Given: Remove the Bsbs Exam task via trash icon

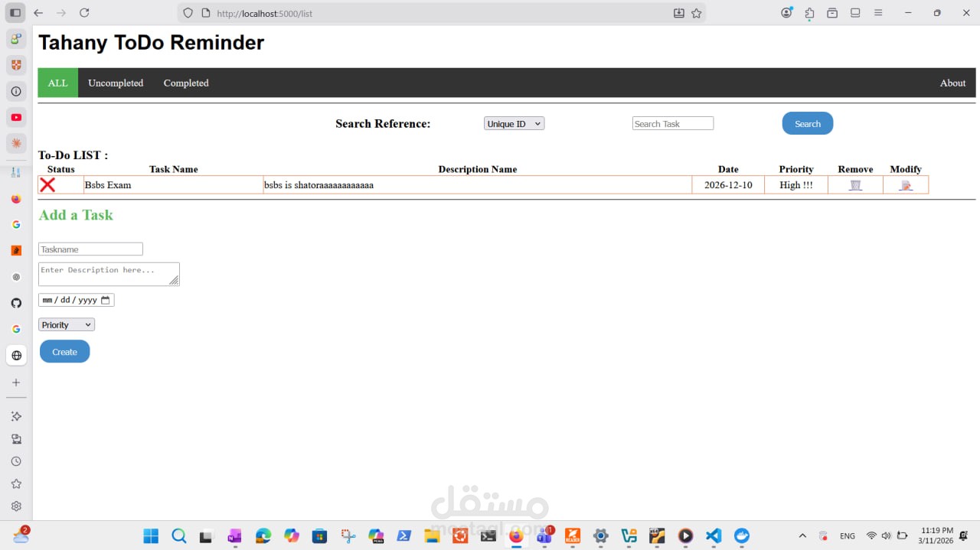Looking at the screenshot, I should click(854, 184).
